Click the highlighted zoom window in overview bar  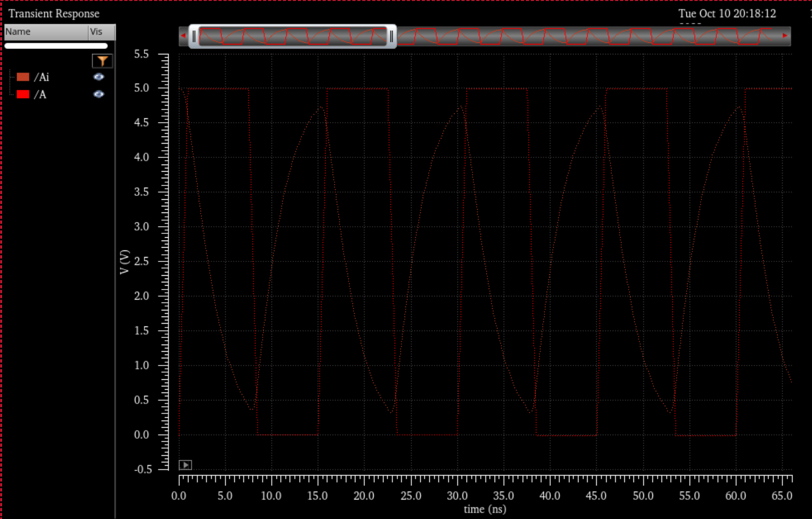[292, 36]
